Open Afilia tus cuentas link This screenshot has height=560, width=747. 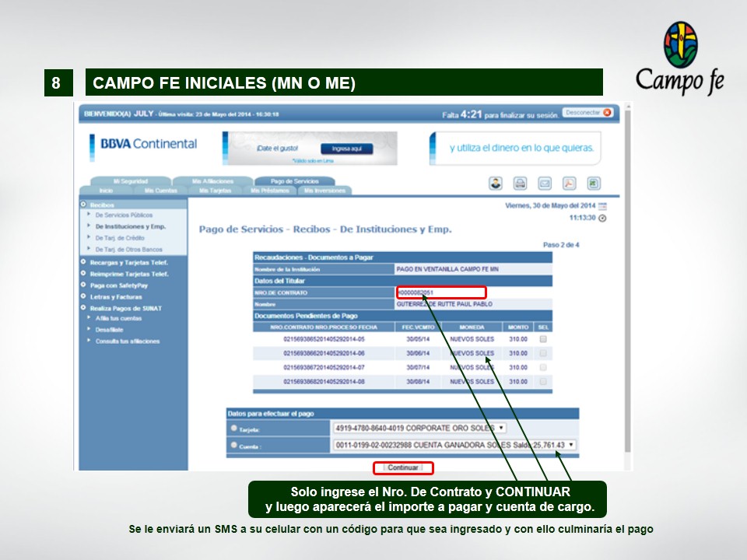click(118, 318)
